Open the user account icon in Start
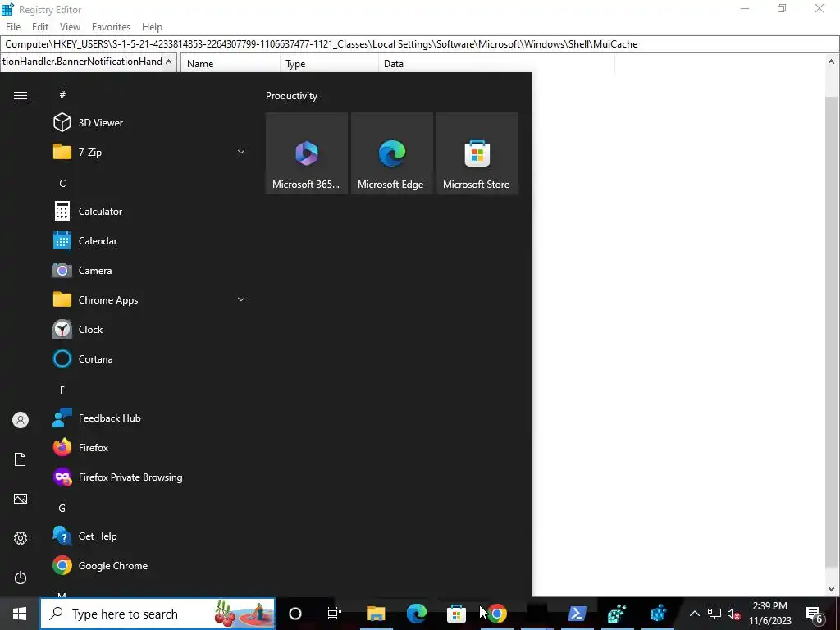This screenshot has height=630, width=840. [21, 420]
